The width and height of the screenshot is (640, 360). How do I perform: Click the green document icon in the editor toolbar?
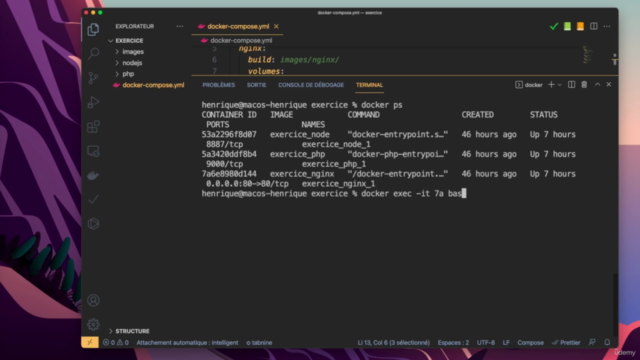pyautogui.click(x=567, y=27)
